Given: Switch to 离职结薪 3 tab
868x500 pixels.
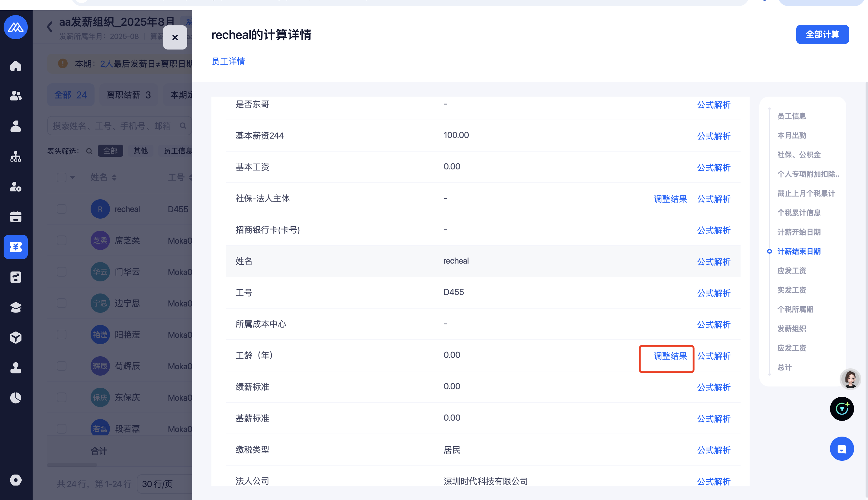Looking at the screenshot, I should click(x=128, y=95).
